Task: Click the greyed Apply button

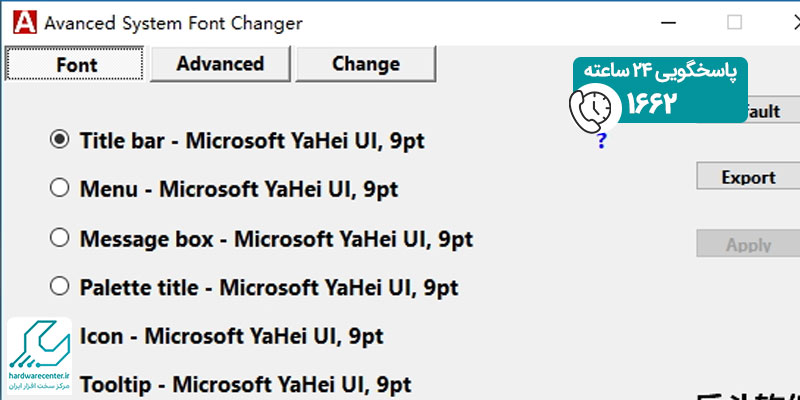Action: click(x=748, y=244)
